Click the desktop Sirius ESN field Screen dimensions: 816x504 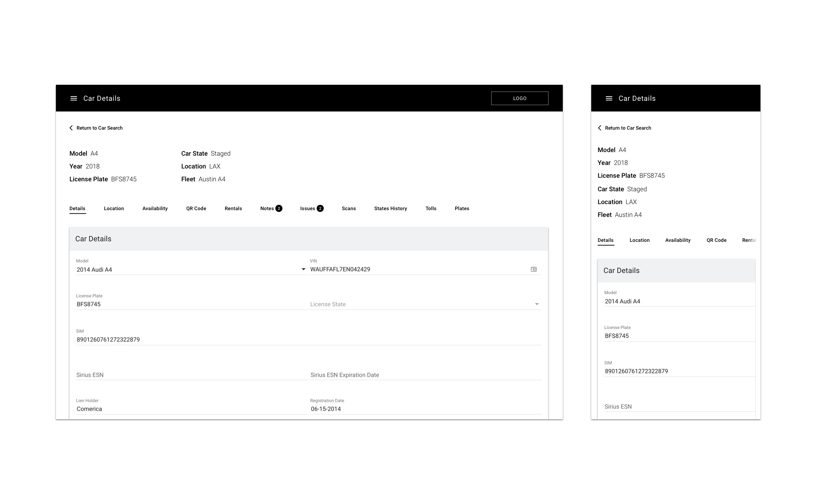pyautogui.click(x=192, y=375)
